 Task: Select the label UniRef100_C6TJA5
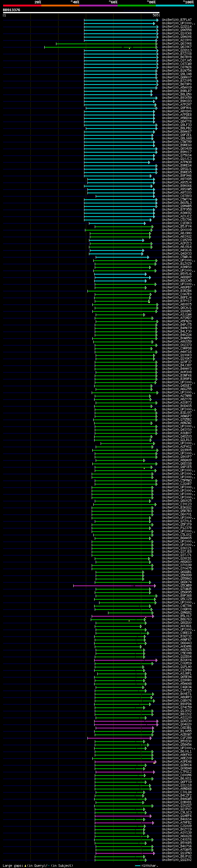[176, 60]
